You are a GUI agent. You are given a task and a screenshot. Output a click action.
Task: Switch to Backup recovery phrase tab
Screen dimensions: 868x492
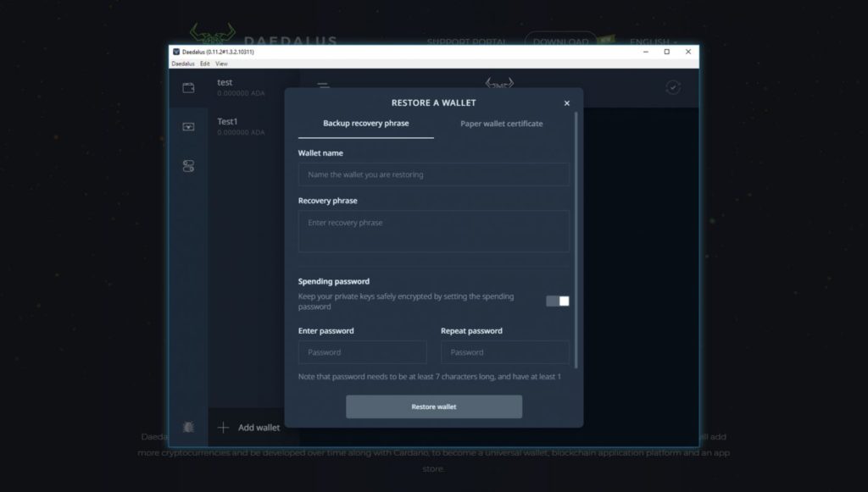pos(366,124)
